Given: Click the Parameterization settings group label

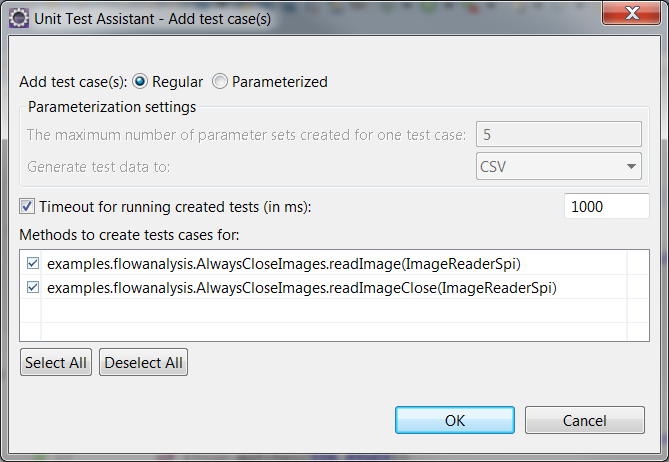Looking at the screenshot, I should point(112,107).
